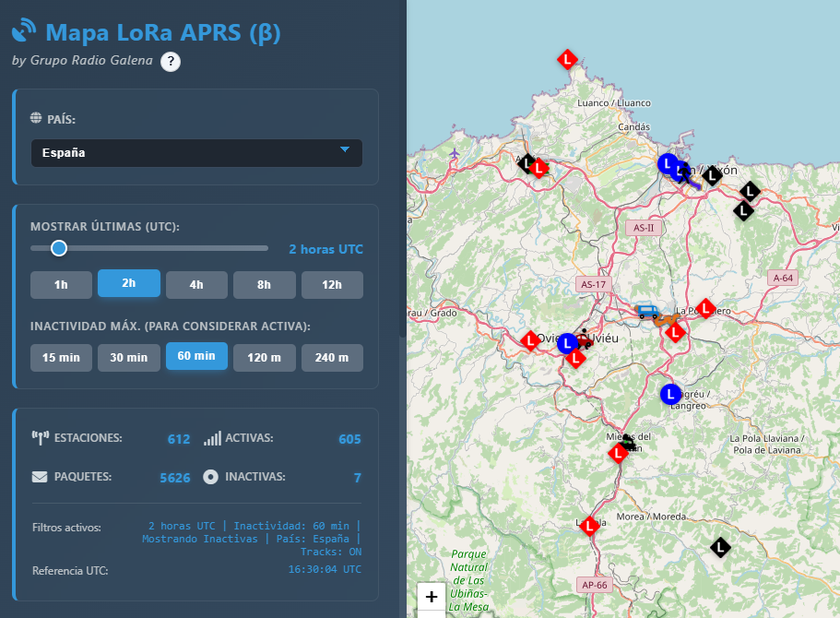The height and width of the screenshot is (618, 840).
Task: Click the hours range slider handle
Action: [x=59, y=248]
